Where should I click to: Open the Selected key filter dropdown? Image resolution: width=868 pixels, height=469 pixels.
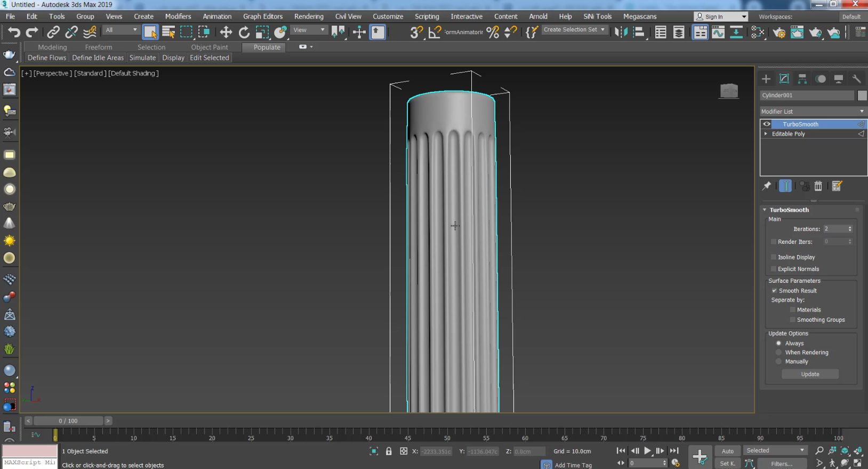pos(775,450)
